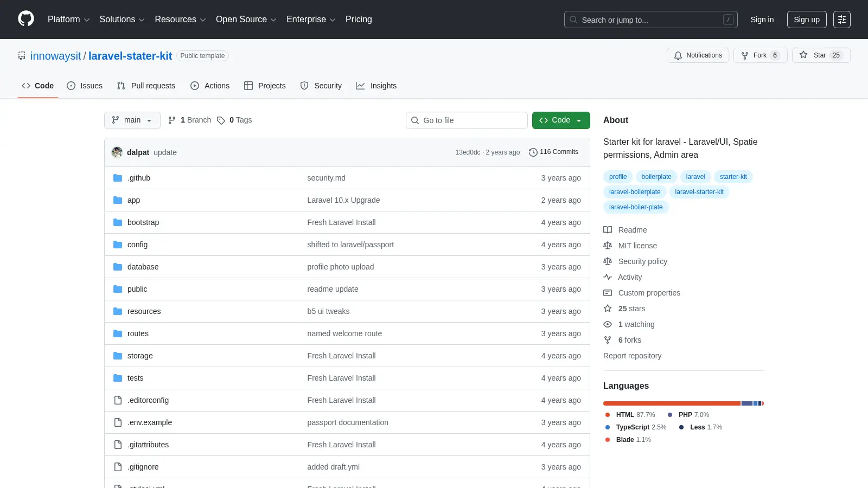Open the Pull requests tab

pyautogui.click(x=146, y=86)
